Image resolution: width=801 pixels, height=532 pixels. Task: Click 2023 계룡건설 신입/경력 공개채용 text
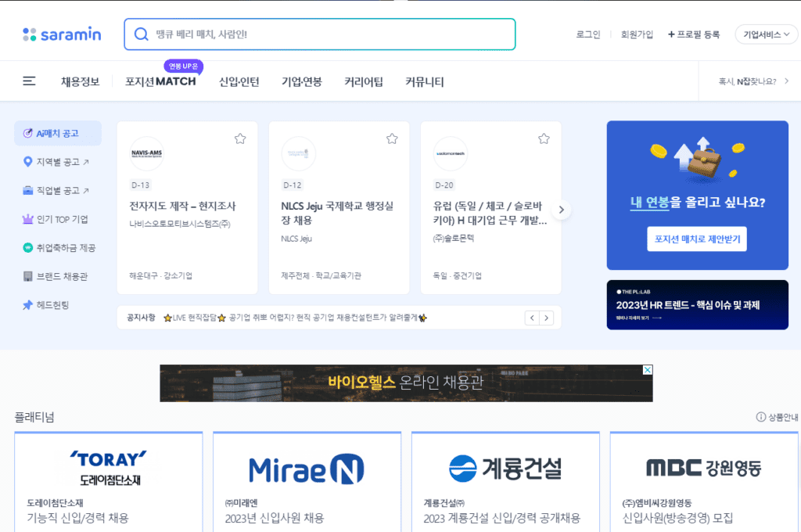[x=501, y=518]
